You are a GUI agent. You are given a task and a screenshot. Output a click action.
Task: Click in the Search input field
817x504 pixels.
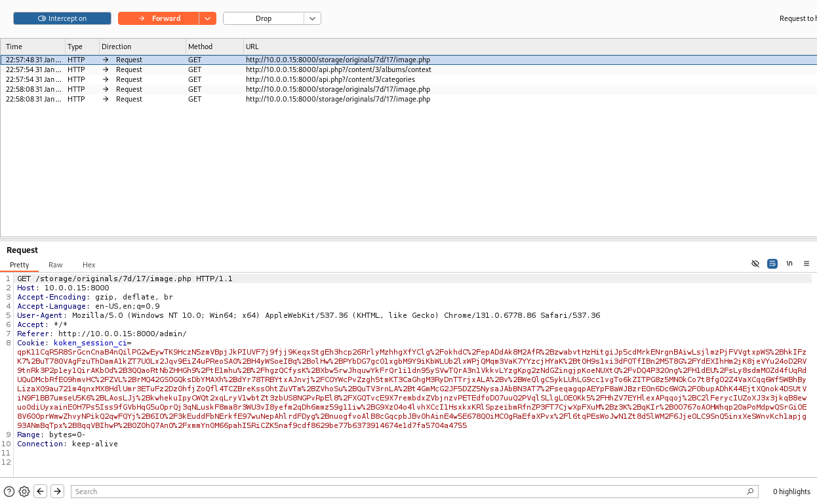(407, 492)
